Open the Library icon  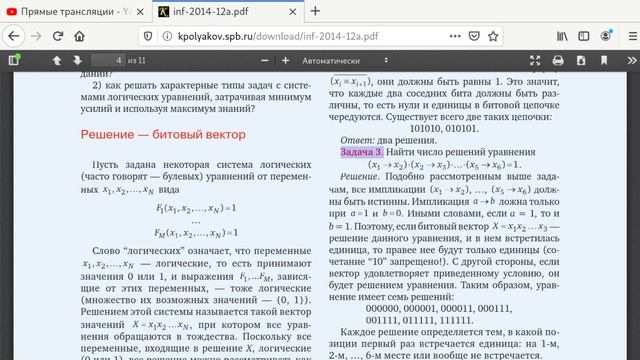coord(562,36)
